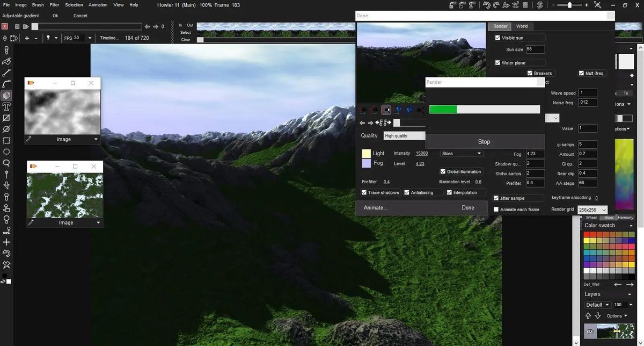Open the Render grid 256x256 dropdown

point(592,210)
